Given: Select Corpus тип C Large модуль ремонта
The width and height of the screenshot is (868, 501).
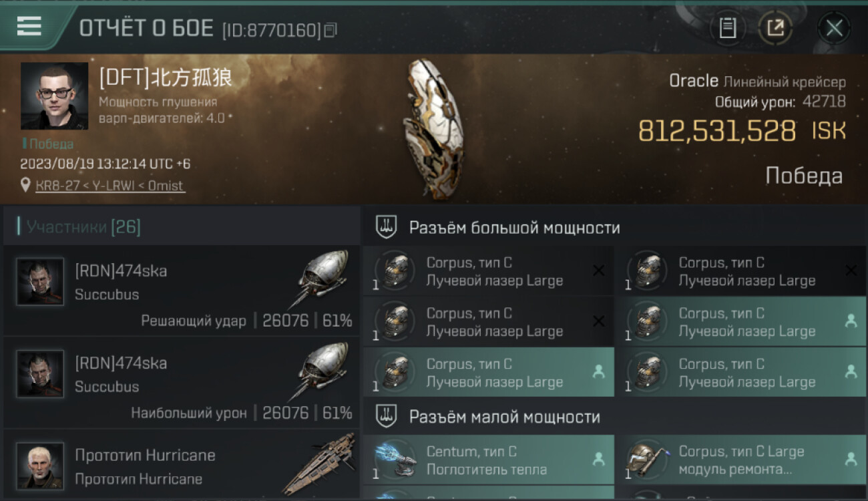Looking at the screenshot, I should click(741, 460).
